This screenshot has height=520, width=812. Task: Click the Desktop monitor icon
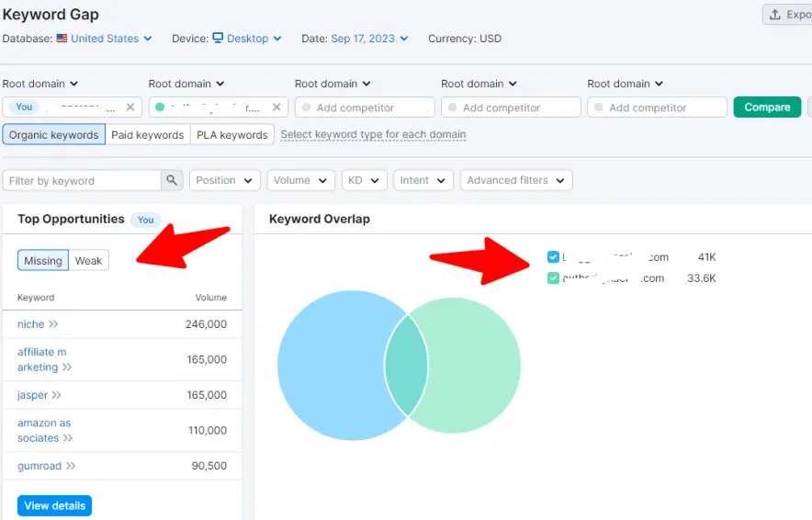(x=218, y=38)
